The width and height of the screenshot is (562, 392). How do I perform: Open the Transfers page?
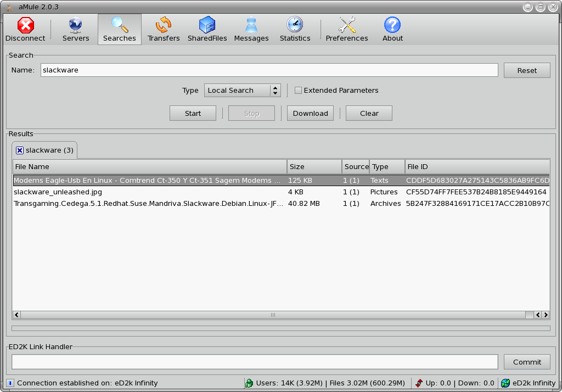coord(164,29)
